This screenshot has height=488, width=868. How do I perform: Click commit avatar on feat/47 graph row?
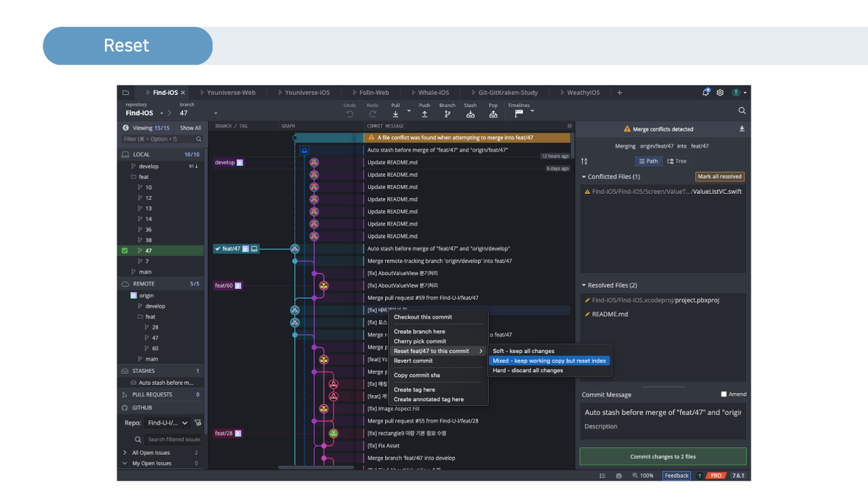coord(295,249)
